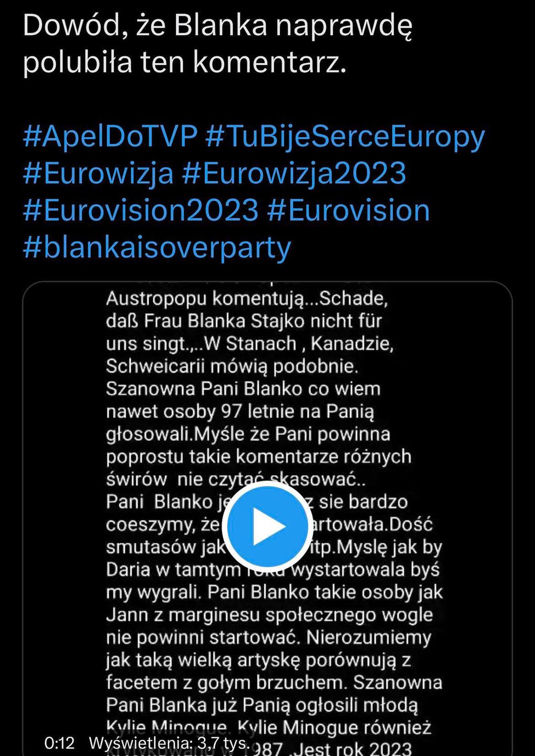
Task: Click the #Eurovision hashtag
Action: coord(349,211)
